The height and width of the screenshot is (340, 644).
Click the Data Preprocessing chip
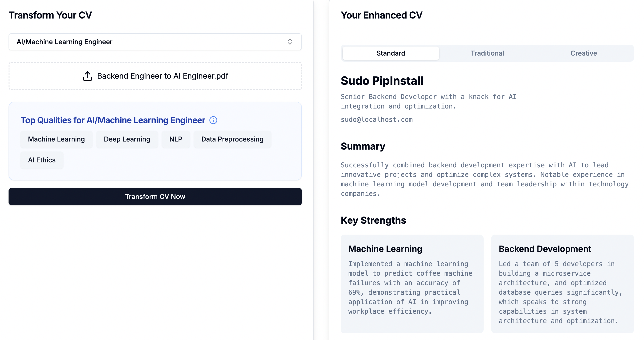click(232, 139)
